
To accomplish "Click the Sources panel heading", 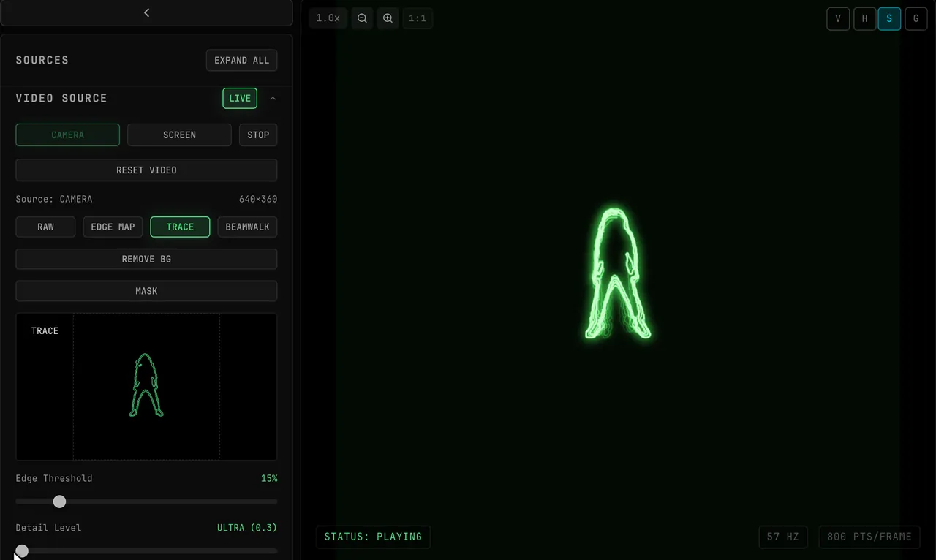I will tap(42, 60).
